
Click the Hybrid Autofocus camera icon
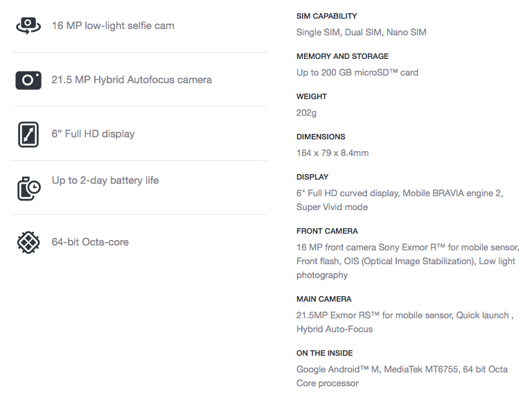[x=28, y=80]
